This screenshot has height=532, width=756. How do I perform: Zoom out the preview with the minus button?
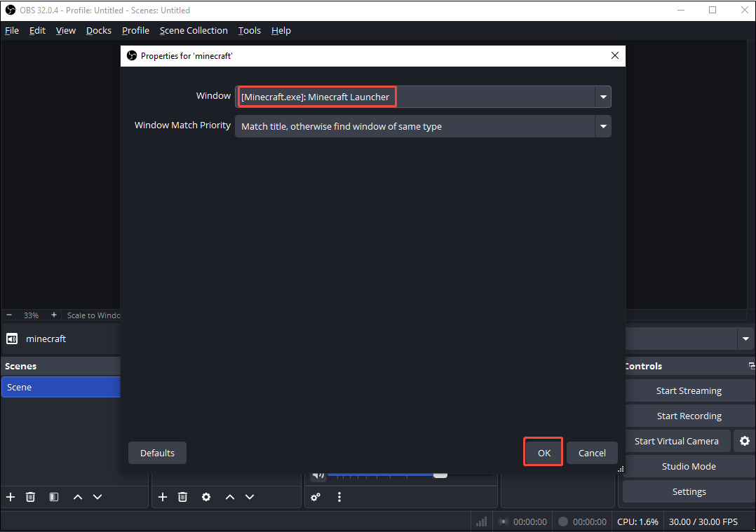click(9, 315)
